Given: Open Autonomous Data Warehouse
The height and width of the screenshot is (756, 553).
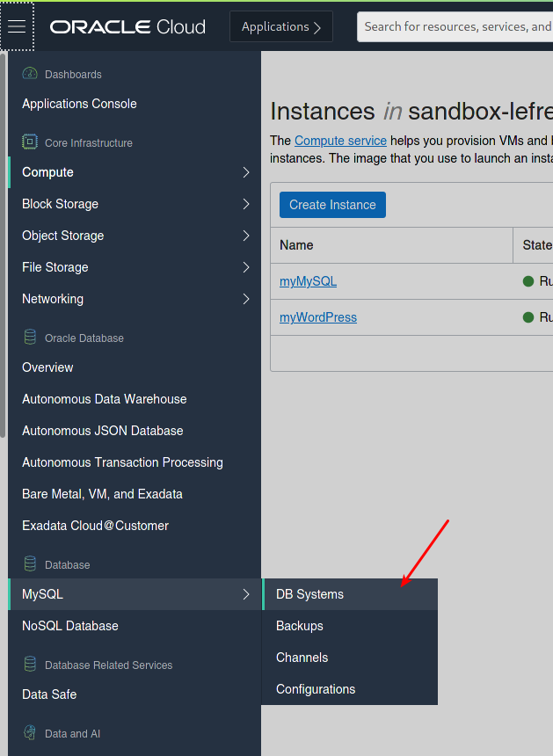Looking at the screenshot, I should [x=104, y=399].
